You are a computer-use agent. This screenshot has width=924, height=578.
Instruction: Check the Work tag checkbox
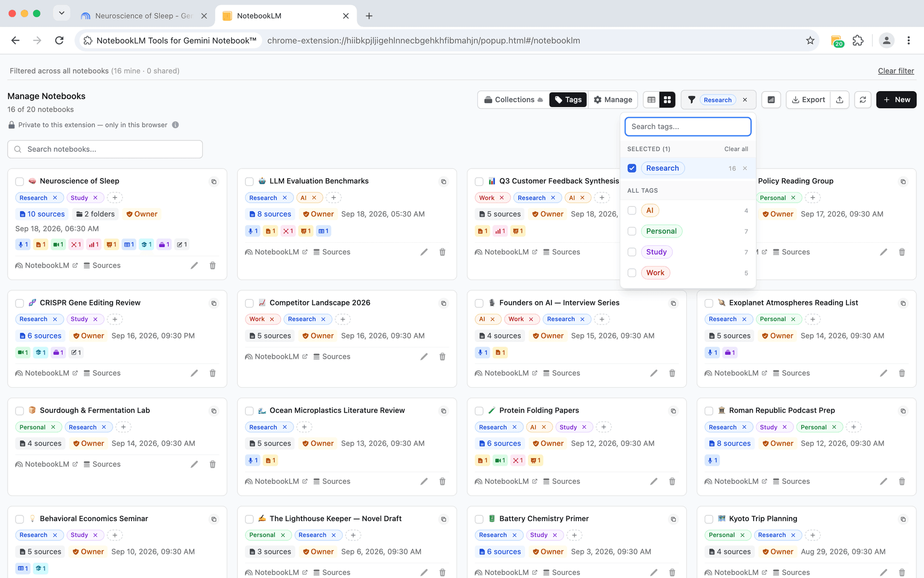(632, 273)
